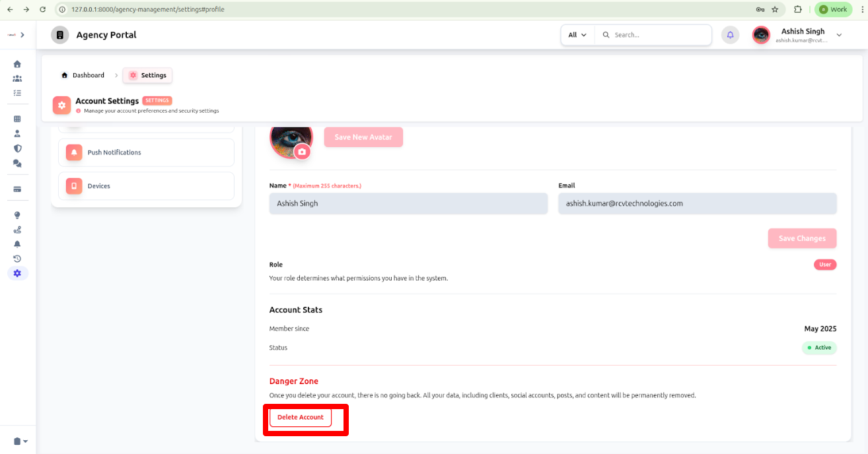868x454 pixels.
Task: Click the User role badge
Action: click(825, 265)
